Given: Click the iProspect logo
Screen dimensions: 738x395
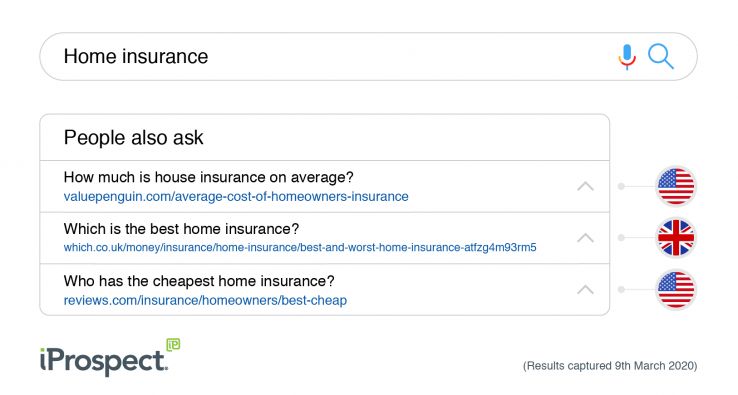Looking at the screenshot, I should [110, 358].
